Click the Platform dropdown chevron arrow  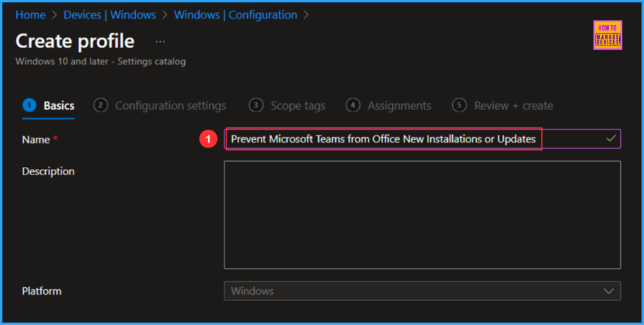[x=608, y=291]
